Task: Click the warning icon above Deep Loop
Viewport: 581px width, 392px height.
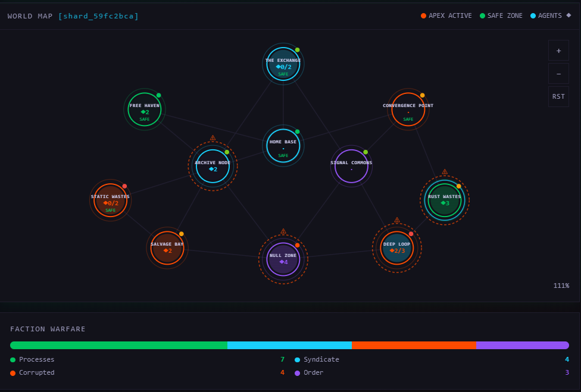Action: (397, 221)
